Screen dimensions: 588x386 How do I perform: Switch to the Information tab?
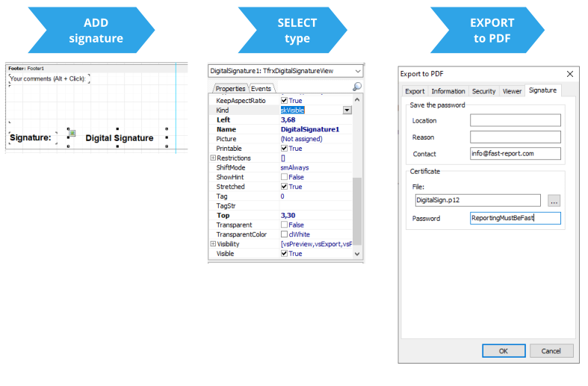pyautogui.click(x=448, y=91)
